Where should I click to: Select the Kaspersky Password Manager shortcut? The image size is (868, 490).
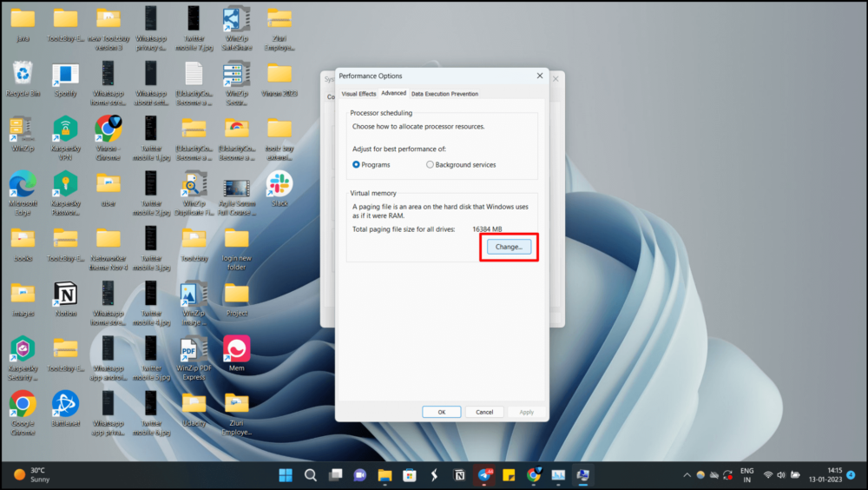[65, 193]
